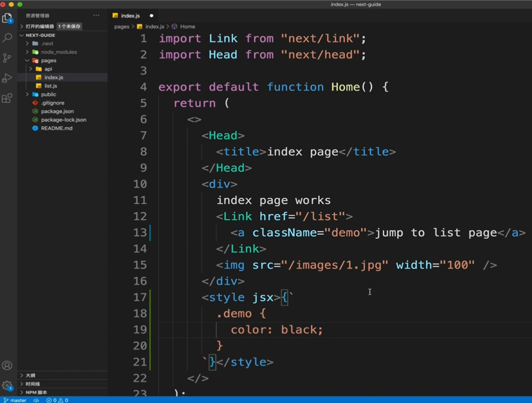Expand the open editors section
The height and width of the screenshot is (403, 532).
22,26
